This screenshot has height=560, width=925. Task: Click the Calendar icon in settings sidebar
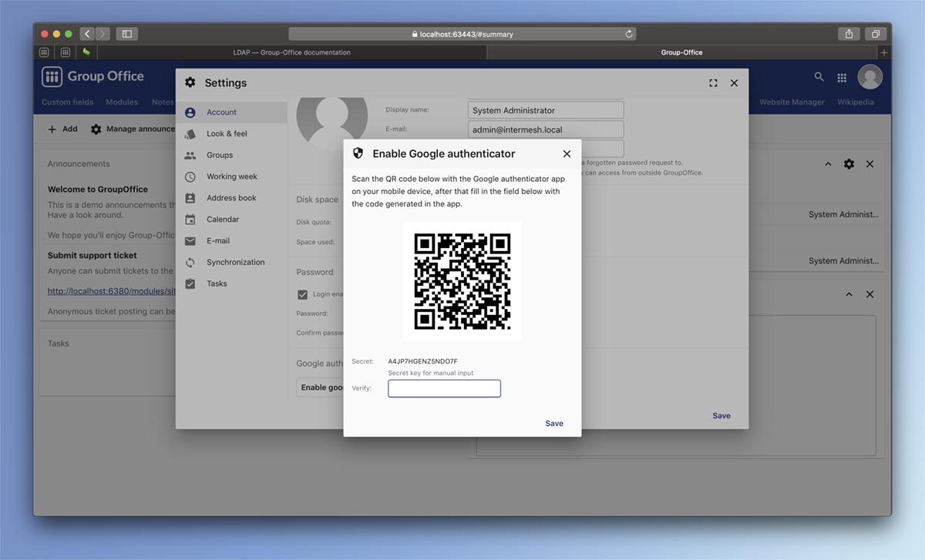(x=190, y=220)
